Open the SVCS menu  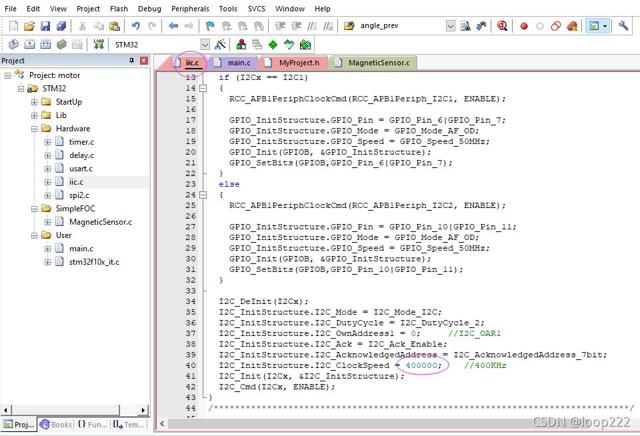(x=256, y=9)
